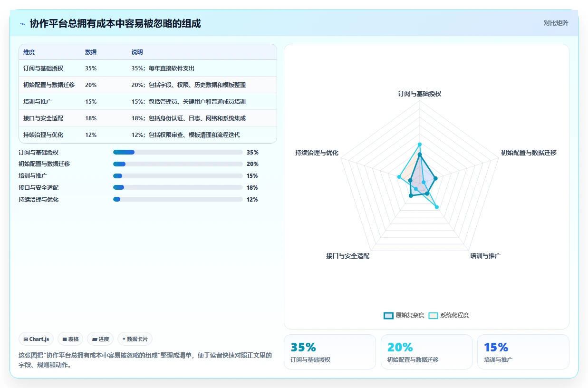The image size is (588, 388).
Task: Click the 维度 column header
Action: (x=29, y=52)
